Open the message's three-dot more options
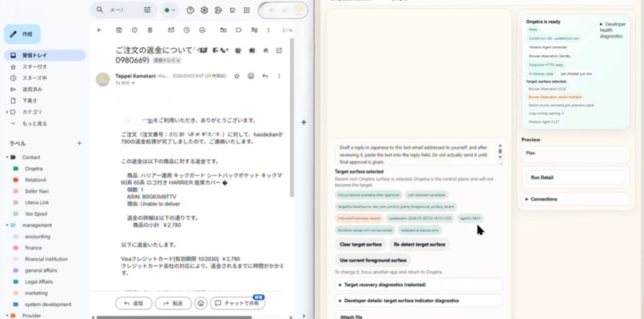This screenshot has height=319, width=644. coord(279,76)
